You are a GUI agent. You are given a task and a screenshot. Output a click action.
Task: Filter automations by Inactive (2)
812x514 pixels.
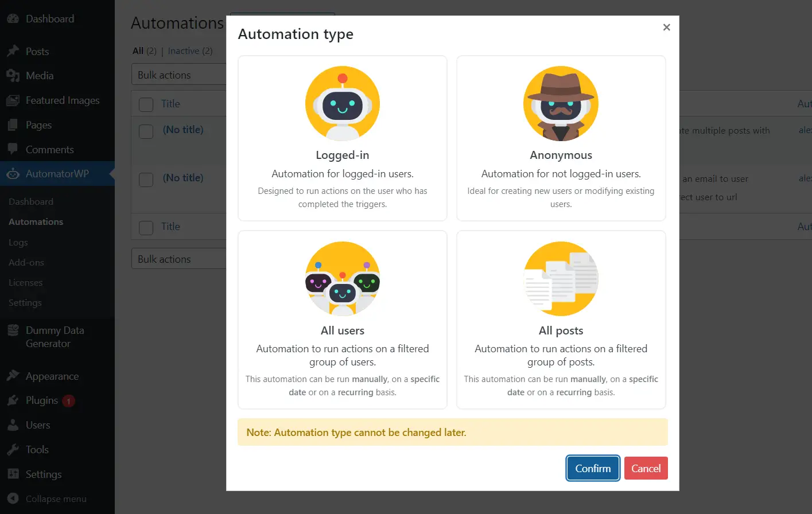click(190, 51)
